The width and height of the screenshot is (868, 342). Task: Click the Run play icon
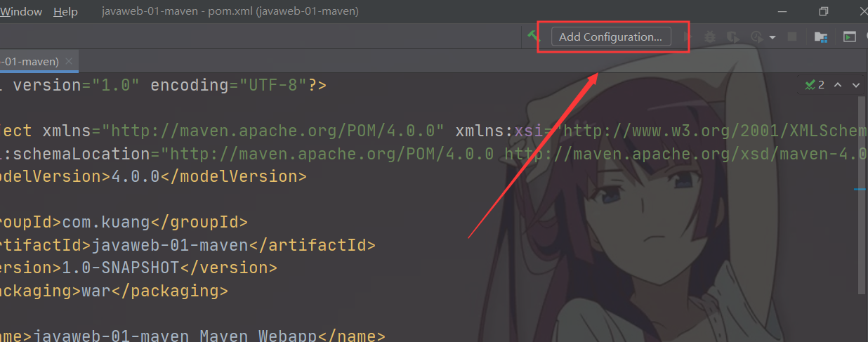[x=689, y=37]
